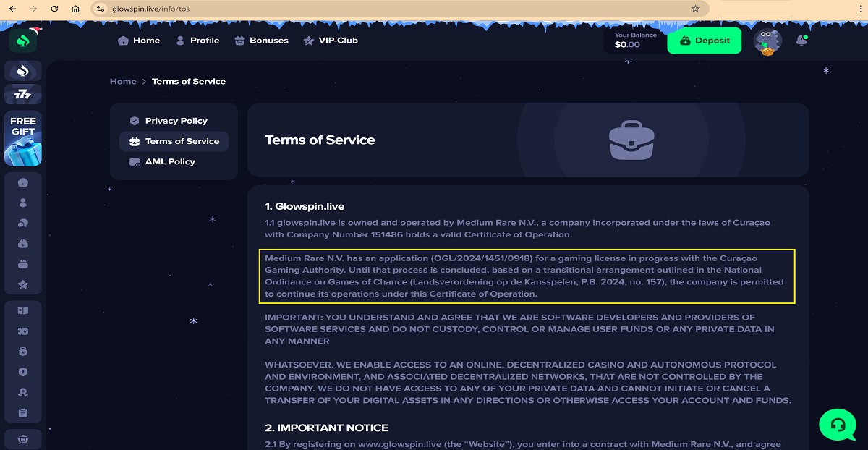Bookmark this page with the star icon
Image resolution: width=868 pixels, height=450 pixels.
click(x=695, y=9)
